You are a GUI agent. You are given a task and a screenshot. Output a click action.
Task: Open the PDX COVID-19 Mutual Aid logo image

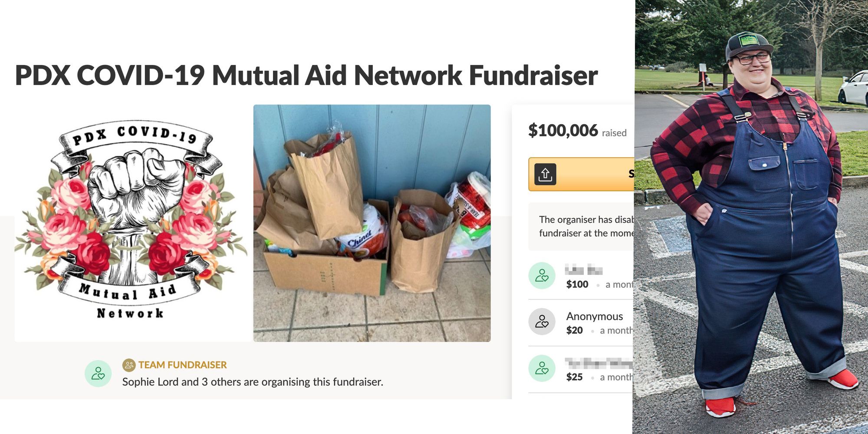(x=132, y=223)
